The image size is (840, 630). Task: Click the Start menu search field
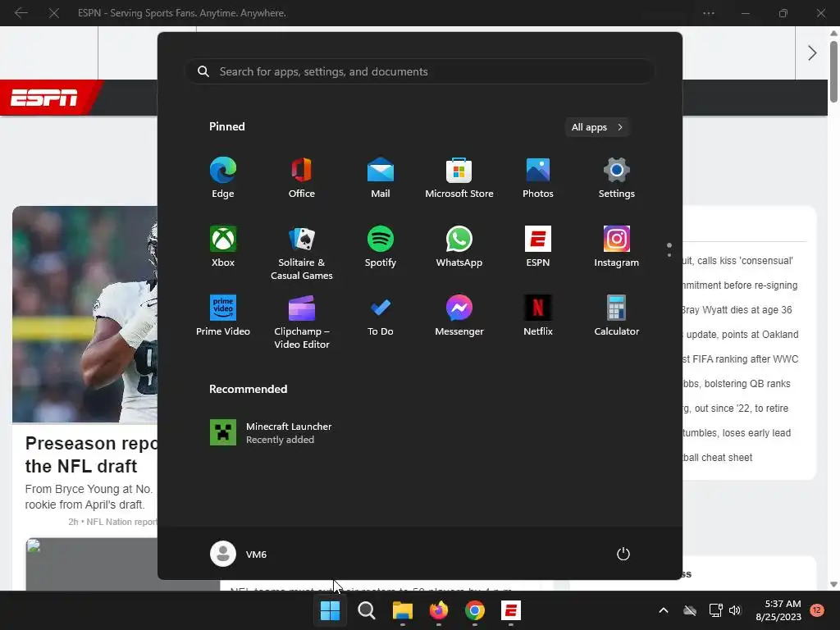pos(420,71)
